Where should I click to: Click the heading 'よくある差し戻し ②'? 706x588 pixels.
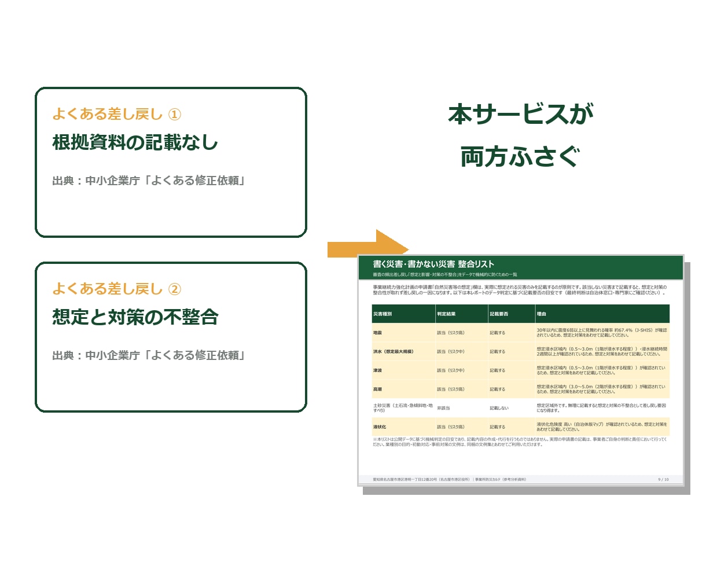pos(117,289)
